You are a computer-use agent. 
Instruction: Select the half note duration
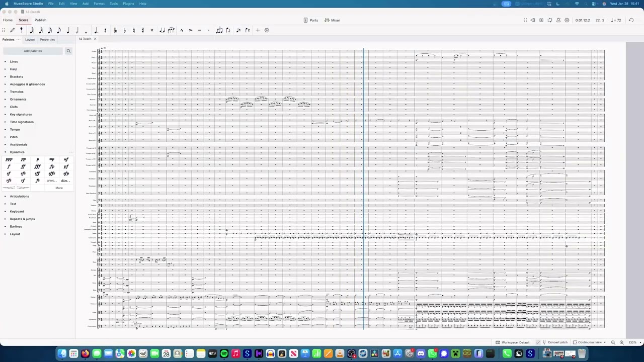(x=77, y=30)
